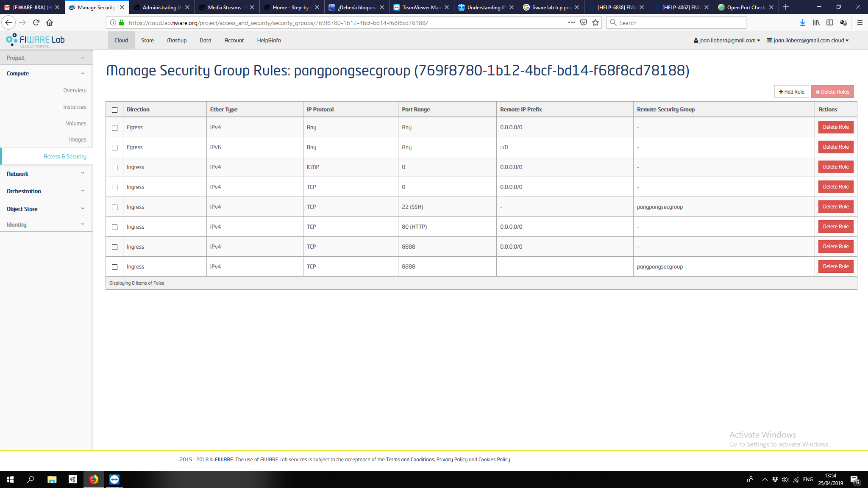Screen dimensions: 868x488
Task: Click the Add Rule button
Action: point(791,91)
